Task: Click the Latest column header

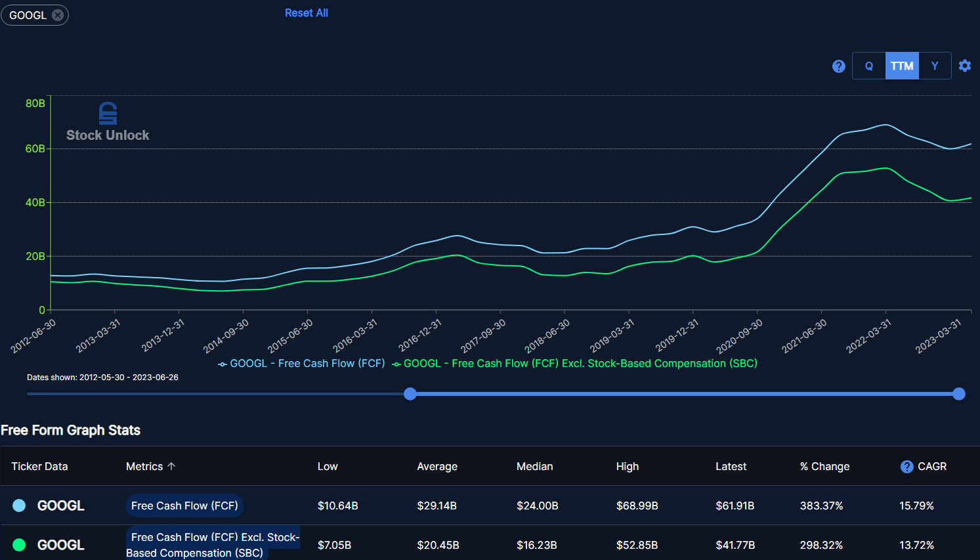Action: (731, 466)
